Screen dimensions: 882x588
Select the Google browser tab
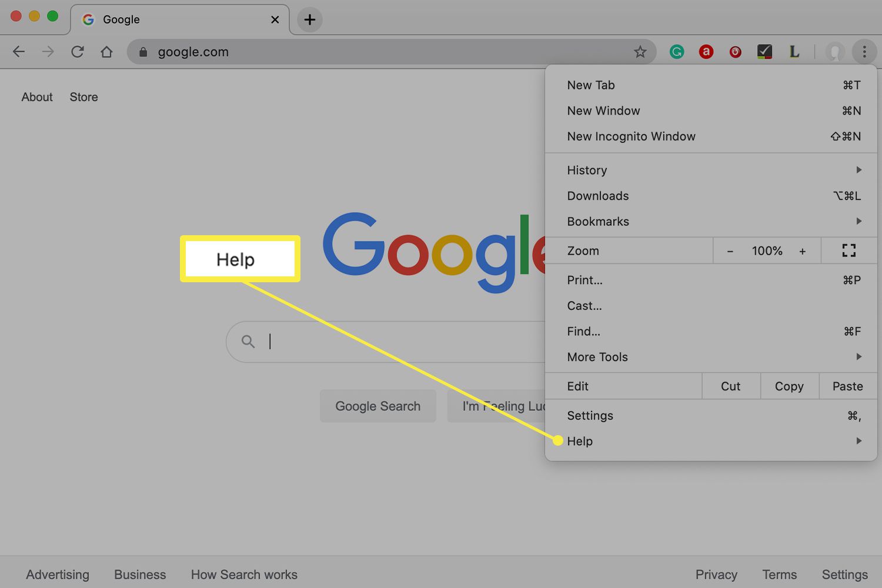click(179, 19)
